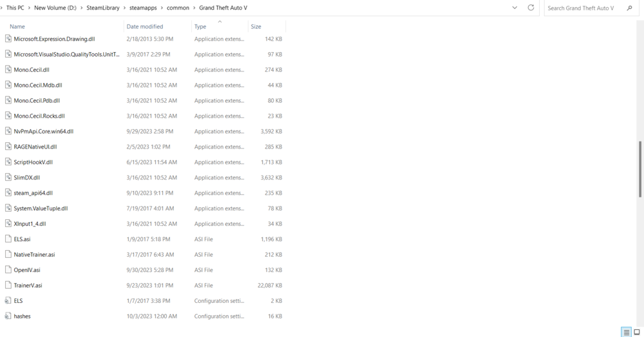Click the Mono.Cecil.Pdb.dll file icon
This screenshot has width=644, height=337.
[x=8, y=100]
